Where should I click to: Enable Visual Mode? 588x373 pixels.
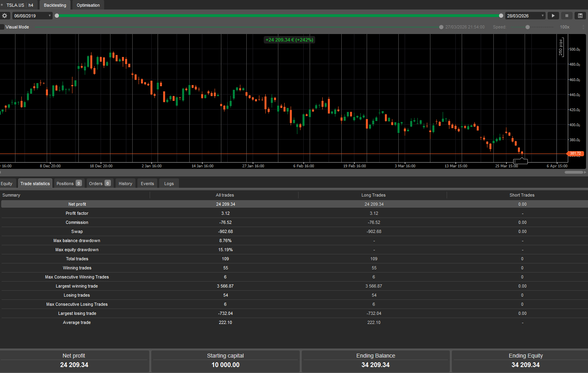[x=3, y=27]
